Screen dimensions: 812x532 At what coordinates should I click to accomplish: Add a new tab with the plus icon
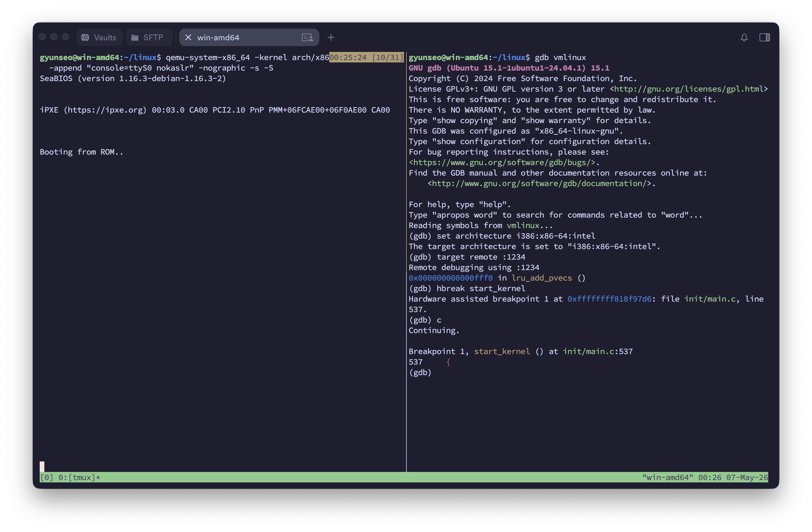(331, 38)
